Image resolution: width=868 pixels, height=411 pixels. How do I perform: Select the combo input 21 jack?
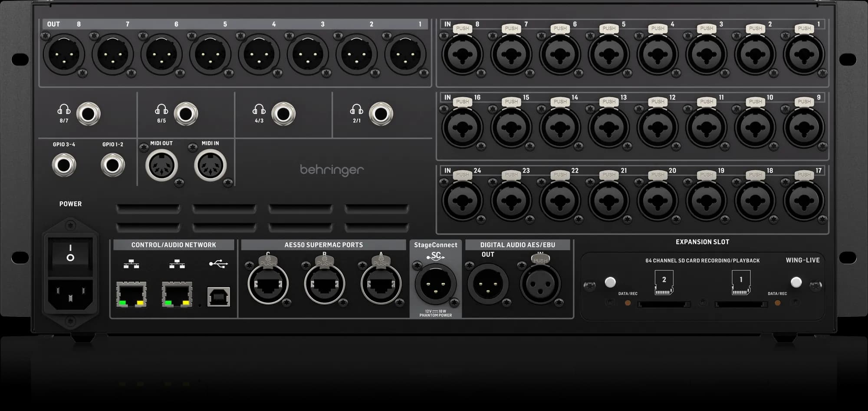point(609,201)
